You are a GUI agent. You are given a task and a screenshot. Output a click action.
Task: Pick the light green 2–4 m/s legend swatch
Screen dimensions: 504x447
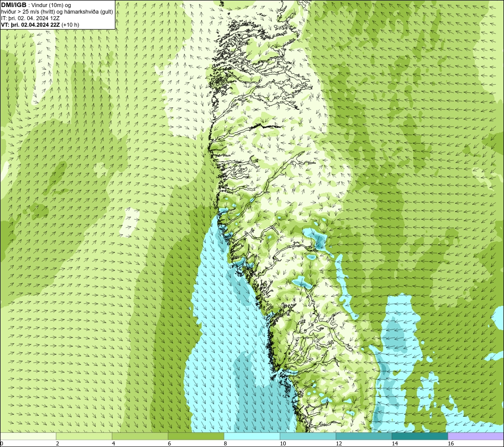click(84, 436)
